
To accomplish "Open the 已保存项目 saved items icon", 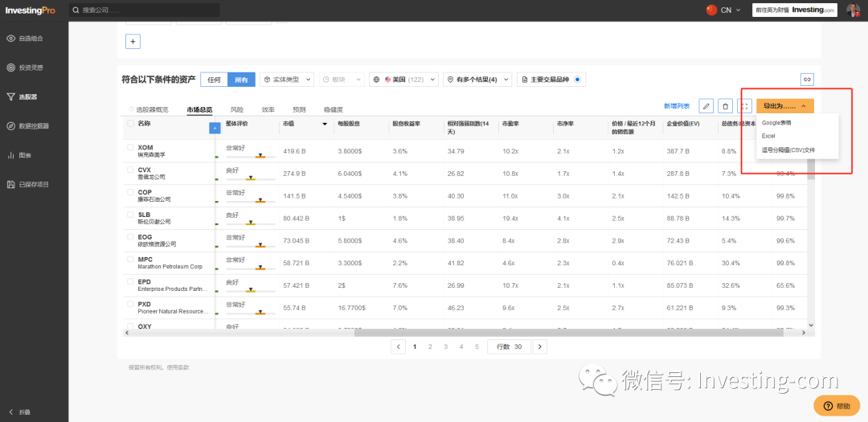I will click(10, 184).
